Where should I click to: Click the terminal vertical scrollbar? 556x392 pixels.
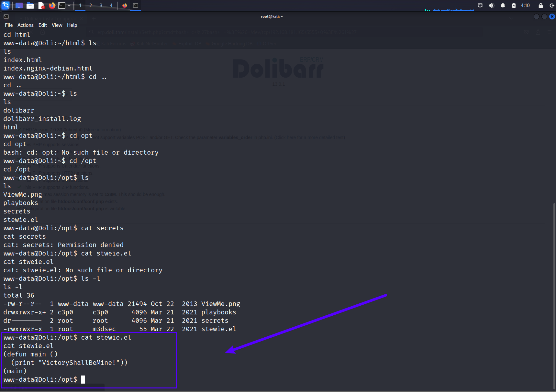[554, 296]
